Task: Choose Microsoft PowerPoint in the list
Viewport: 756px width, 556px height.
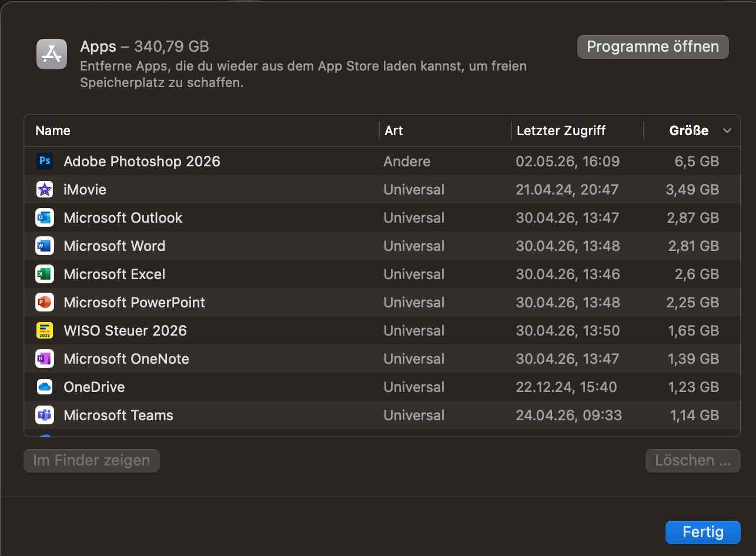Action: pyautogui.click(x=134, y=302)
